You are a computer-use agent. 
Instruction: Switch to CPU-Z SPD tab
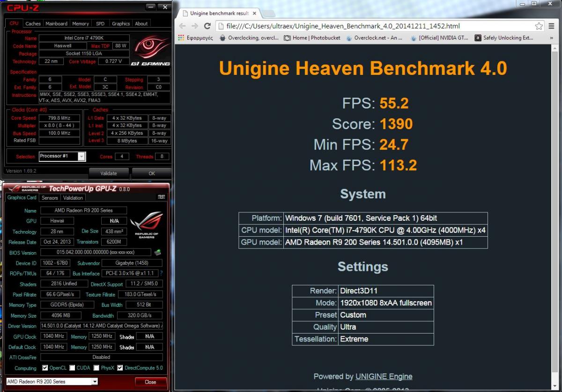coord(100,23)
